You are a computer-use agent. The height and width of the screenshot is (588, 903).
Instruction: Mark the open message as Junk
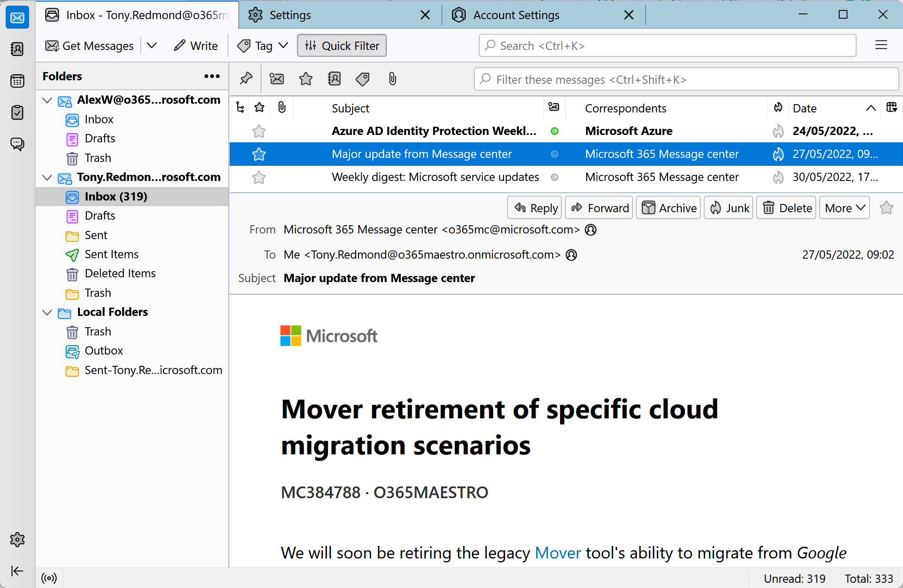click(x=728, y=208)
